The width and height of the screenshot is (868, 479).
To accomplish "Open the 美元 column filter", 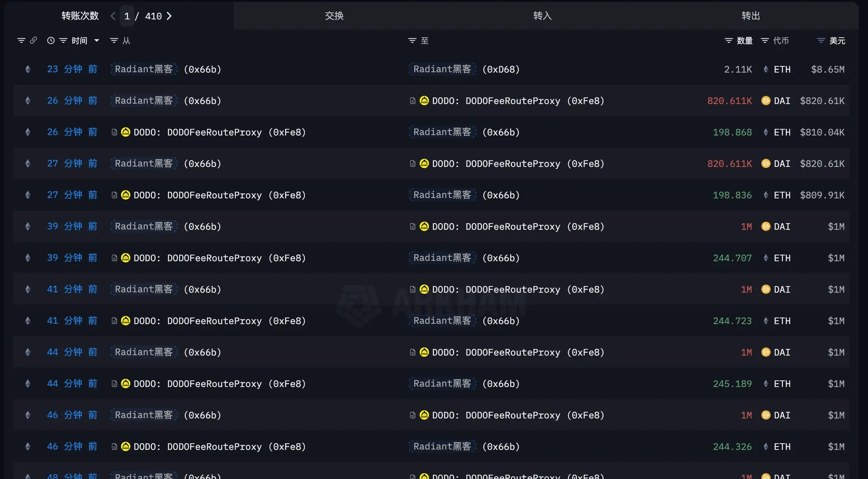I will coord(821,40).
